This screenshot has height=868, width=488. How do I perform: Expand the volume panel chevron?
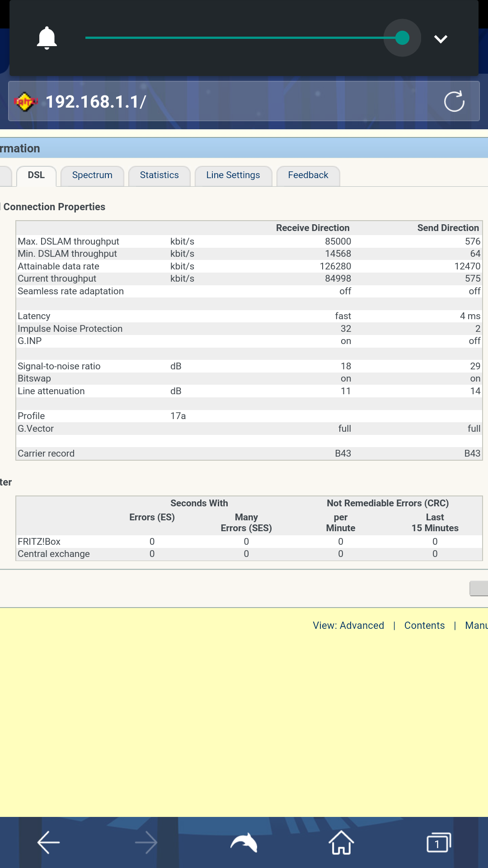pyautogui.click(x=441, y=39)
